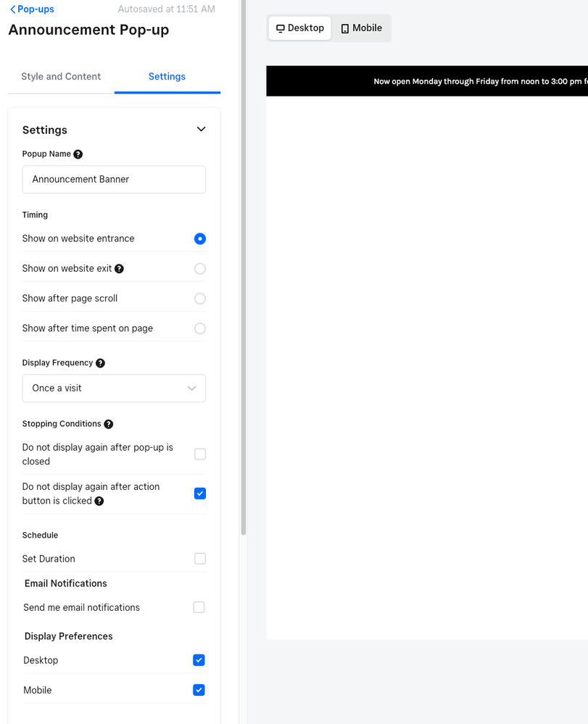Open the Settings tab
Screen dimensions: 588x724
coord(167,77)
